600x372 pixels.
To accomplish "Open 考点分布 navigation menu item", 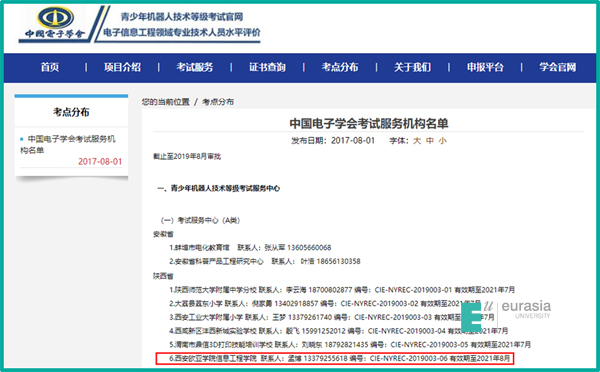I will [x=340, y=67].
